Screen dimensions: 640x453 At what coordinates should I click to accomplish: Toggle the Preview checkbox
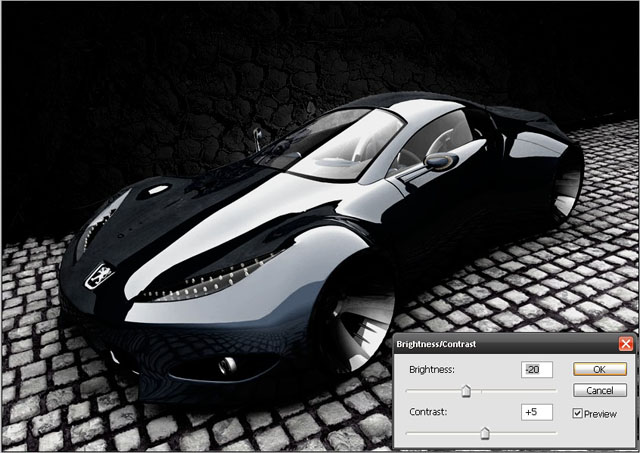[x=577, y=413]
